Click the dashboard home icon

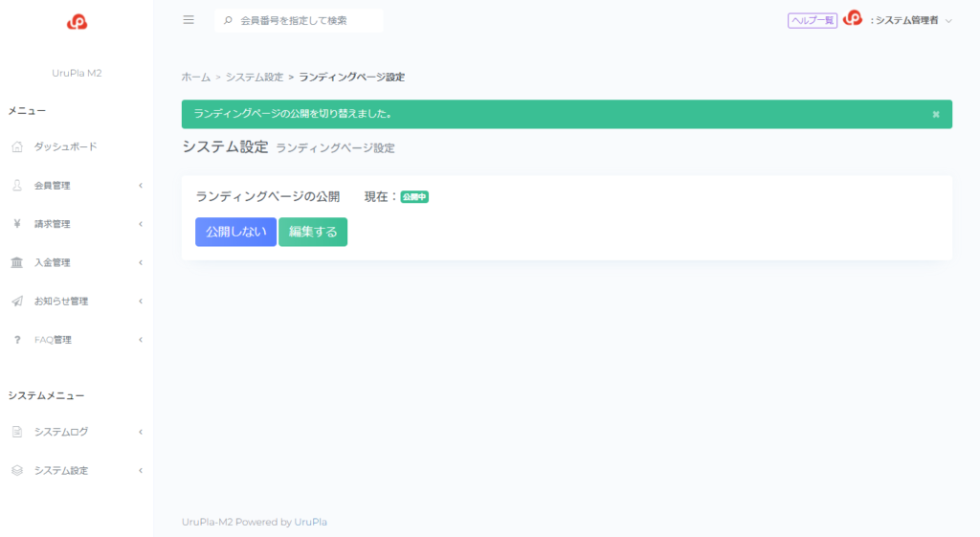17,146
